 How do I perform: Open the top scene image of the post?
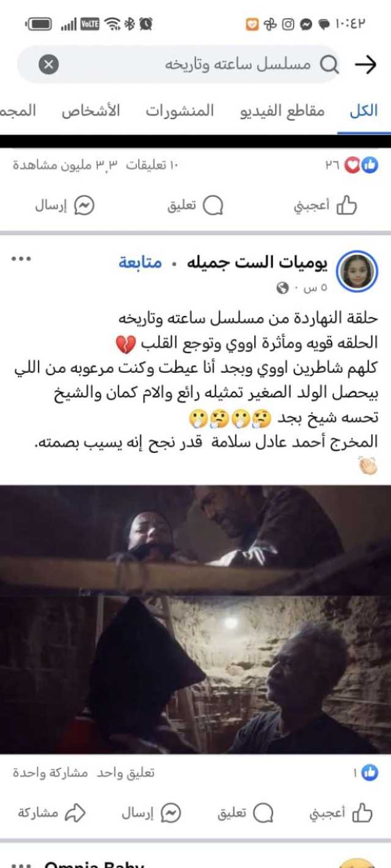pyautogui.click(x=195, y=540)
